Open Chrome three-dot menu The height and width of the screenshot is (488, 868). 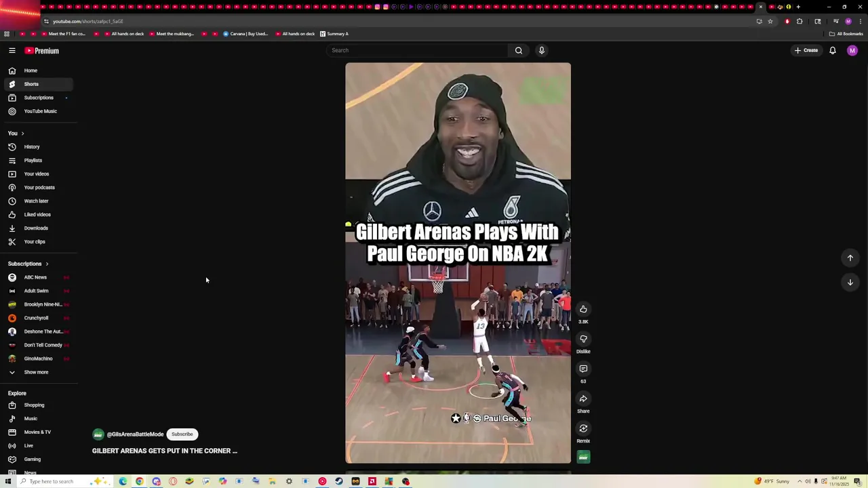860,21
